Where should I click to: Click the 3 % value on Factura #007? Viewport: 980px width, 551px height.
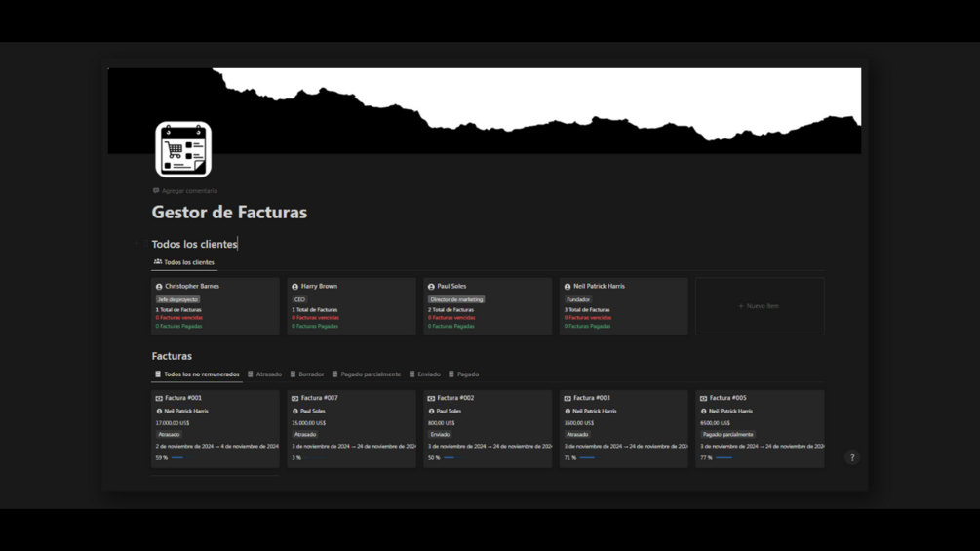pyautogui.click(x=296, y=458)
